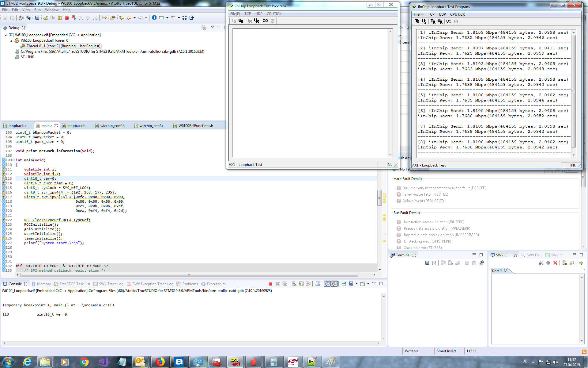Image resolution: width=588 pixels, height=368 pixels.
Task: Toggle show console when standard output changes
Action: coord(327,284)
